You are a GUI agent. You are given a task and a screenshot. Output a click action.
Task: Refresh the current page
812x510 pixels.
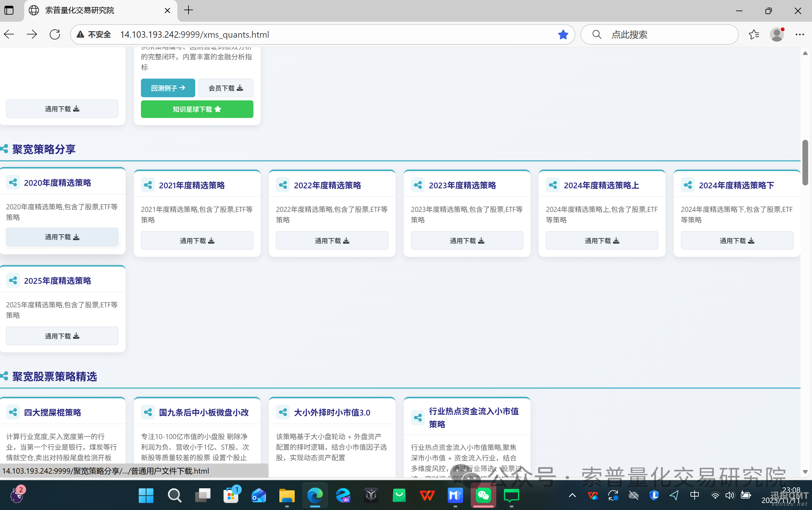(54, 34)
